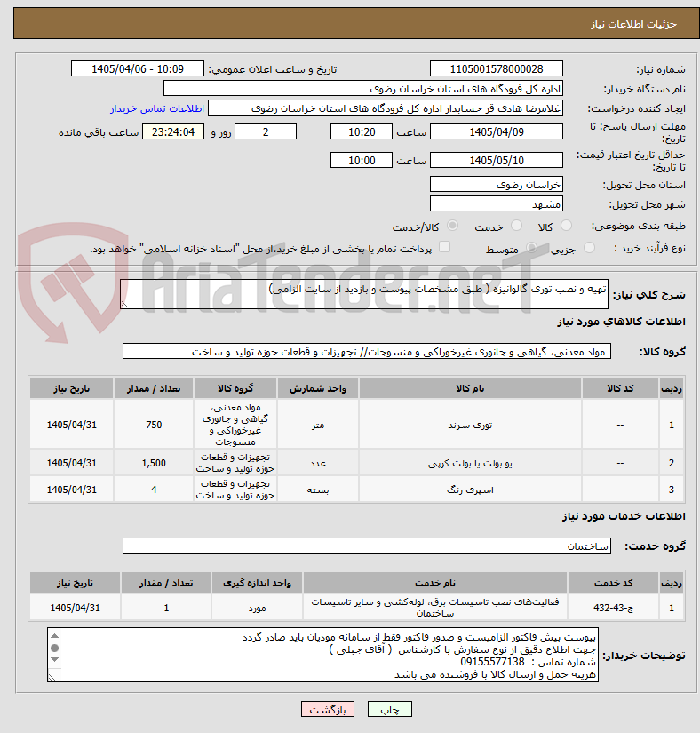Click the بازگشت (back) button
The image size is (700, 733).
pos(328,709)
